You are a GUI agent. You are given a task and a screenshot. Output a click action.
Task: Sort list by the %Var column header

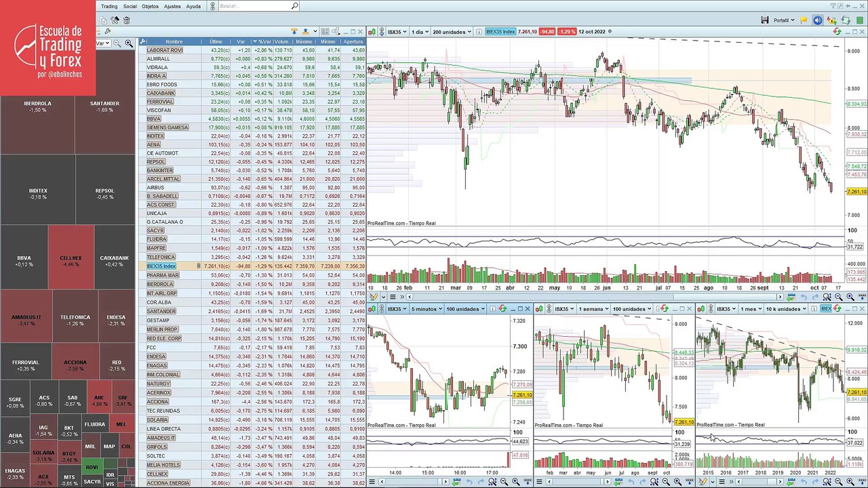(x=263, y=41)
